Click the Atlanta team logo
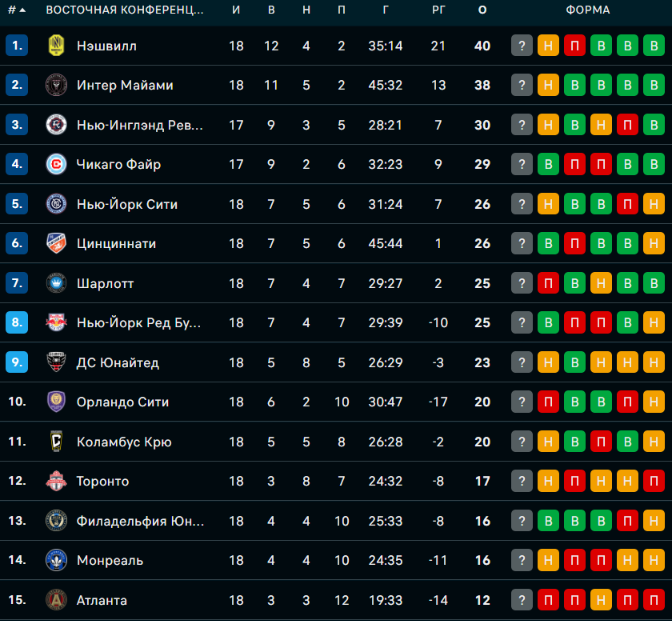Screen dimensions: 672x621 tap(56, 600)
